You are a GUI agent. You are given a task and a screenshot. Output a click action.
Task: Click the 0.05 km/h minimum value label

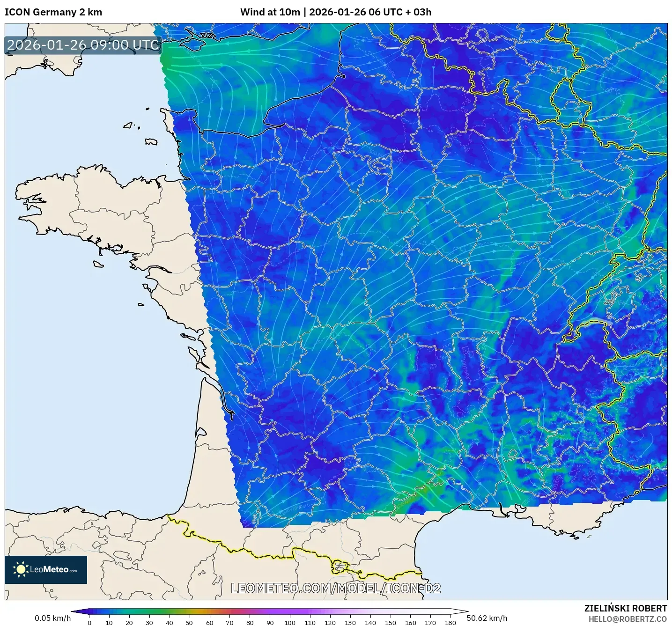tap(52, 618)
